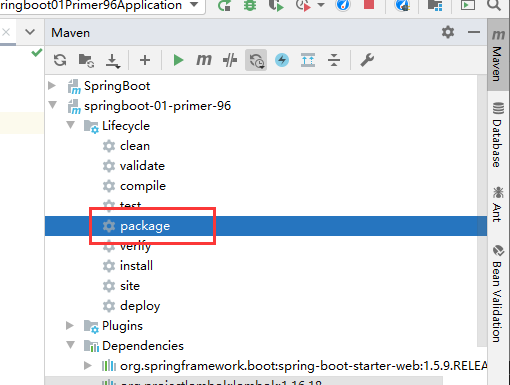Open Project Structure icon

tap(435, 5)
